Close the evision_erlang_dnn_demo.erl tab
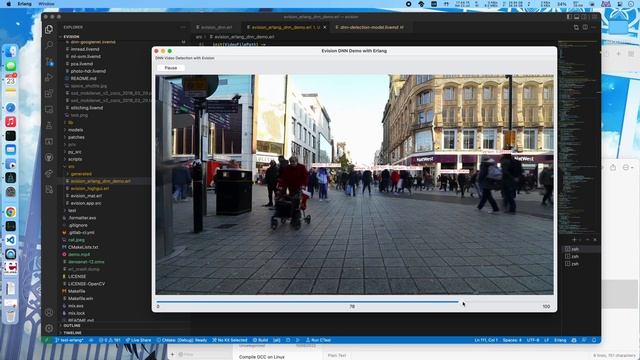This screenshot has height=360, width=640. point(325,27)
